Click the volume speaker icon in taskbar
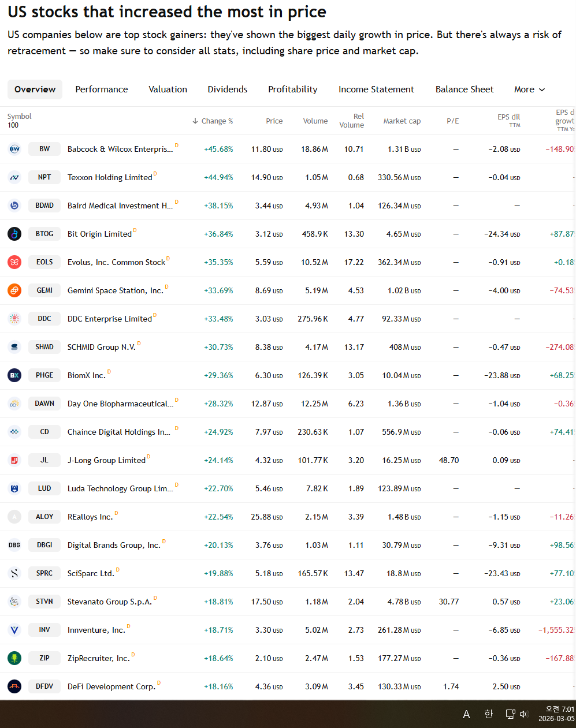The width and height of the screenshot is (576, 728). pyautogui.click(x=524, y=714)
